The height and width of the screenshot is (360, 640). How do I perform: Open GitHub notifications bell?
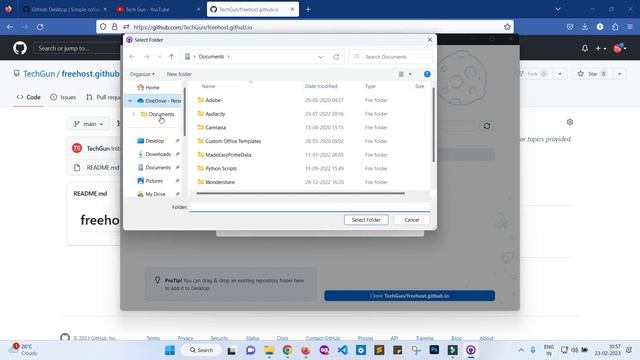pyautogui.click(x=584, y=48)
